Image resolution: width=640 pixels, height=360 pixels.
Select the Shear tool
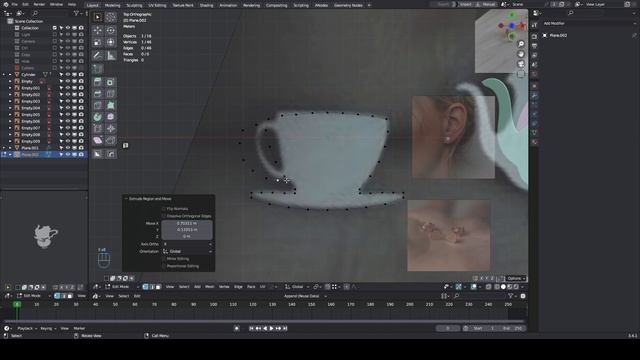98,140
